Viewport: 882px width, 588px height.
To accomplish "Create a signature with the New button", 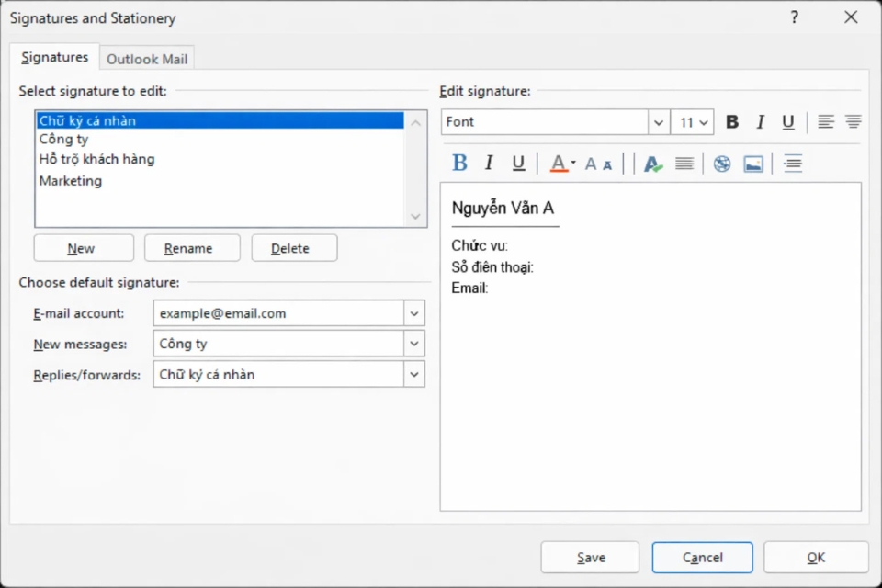I will [x=83, y=247].
